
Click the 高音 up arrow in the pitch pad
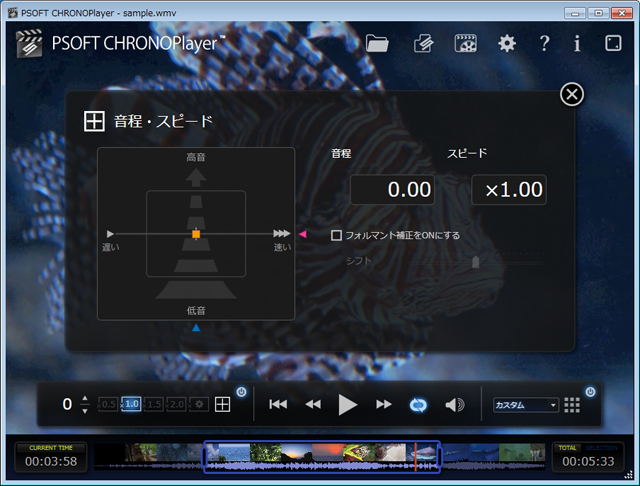click(x=196, y=178)
